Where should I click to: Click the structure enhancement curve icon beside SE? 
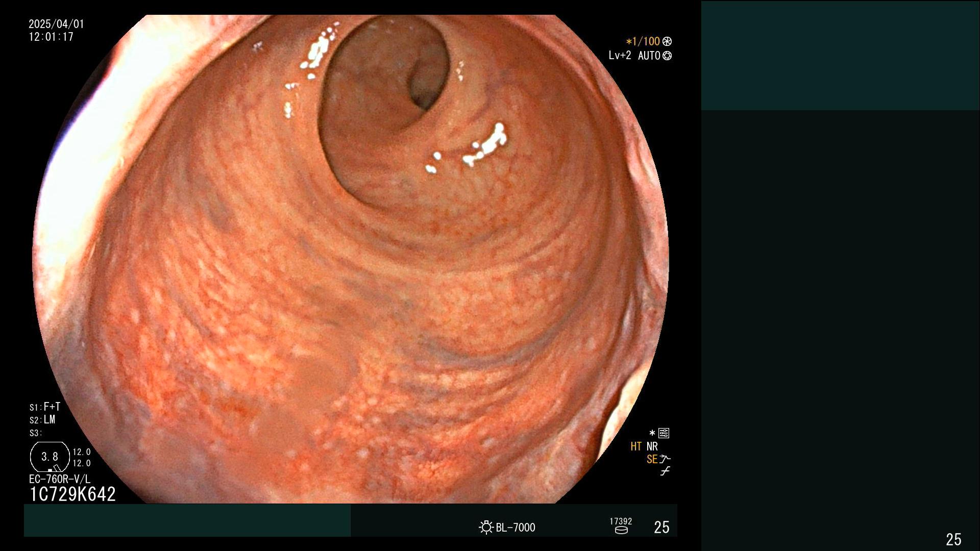tap(665, 459)
